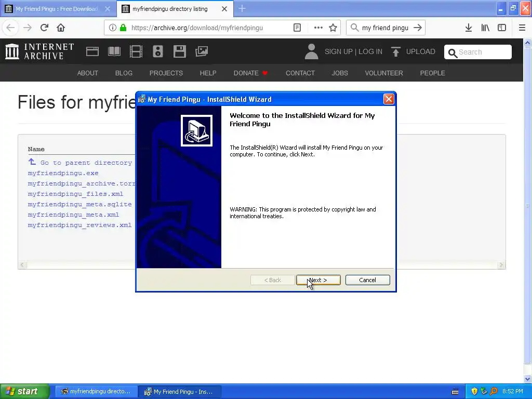532x399 pixels.
Task: Toggle the sidebar icon
Action: (x=502, y=28)
